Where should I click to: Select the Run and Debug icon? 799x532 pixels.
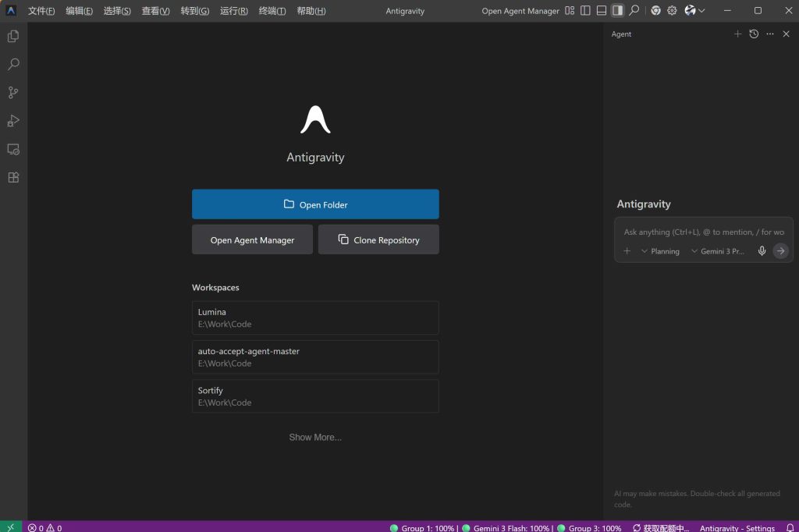tap(12, 121)
